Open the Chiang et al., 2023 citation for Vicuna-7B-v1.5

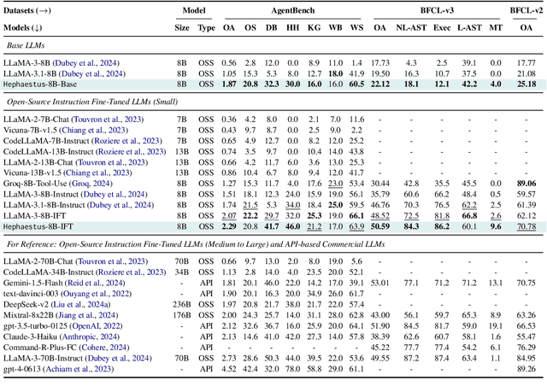(94, 131)
